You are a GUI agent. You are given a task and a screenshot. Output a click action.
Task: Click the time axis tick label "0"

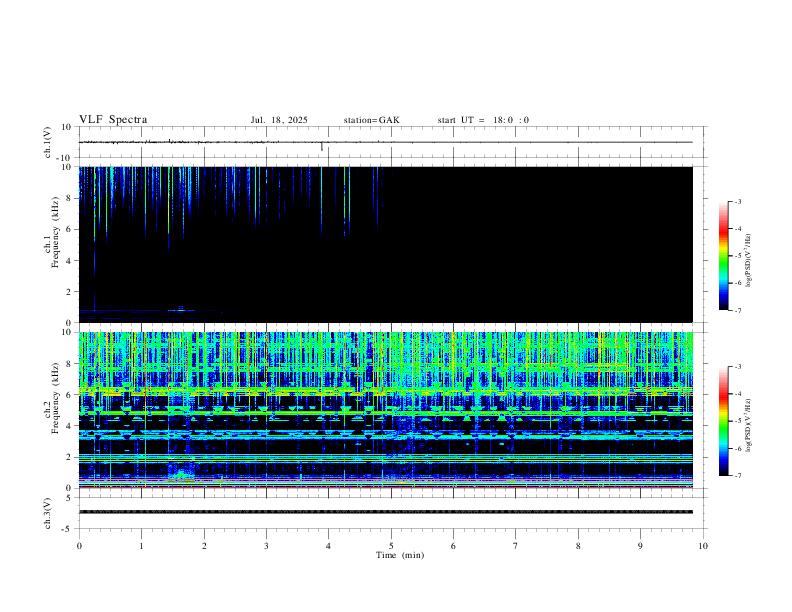(79, 546)
